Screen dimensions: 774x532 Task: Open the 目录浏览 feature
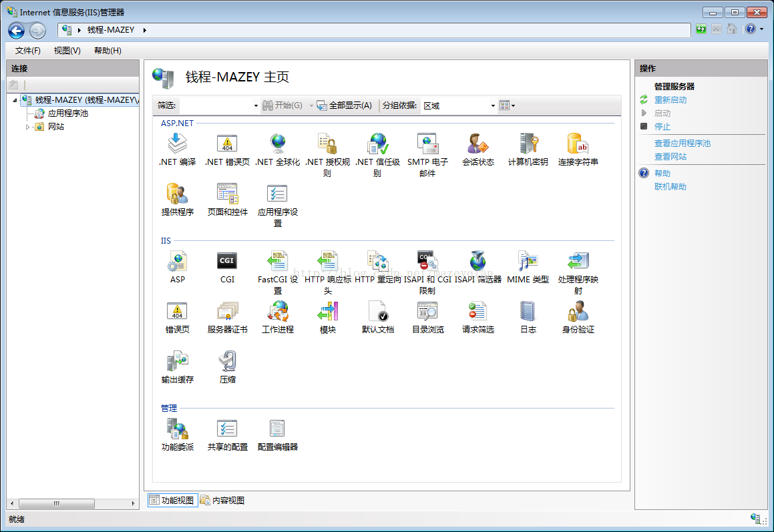(x=427, y=317)
